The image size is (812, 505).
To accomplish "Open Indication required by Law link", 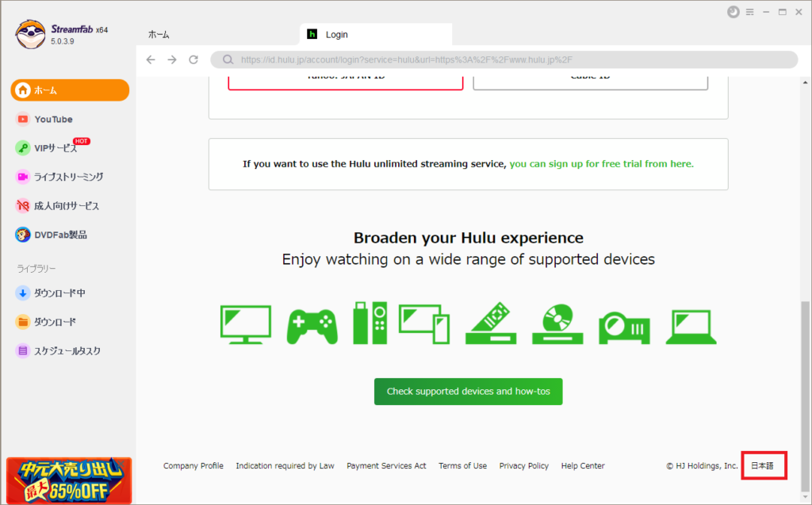I will pyautogui.click(x=285, y=465).
